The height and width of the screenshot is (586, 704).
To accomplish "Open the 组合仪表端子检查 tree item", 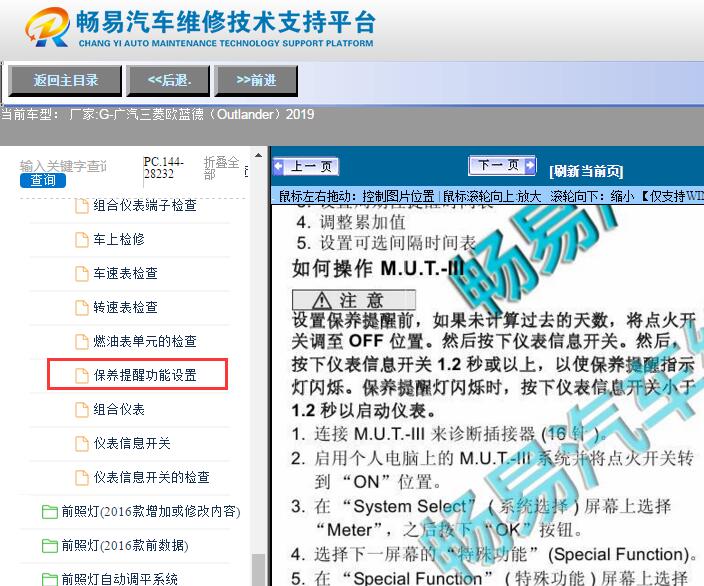I will (x=145, y=206).
